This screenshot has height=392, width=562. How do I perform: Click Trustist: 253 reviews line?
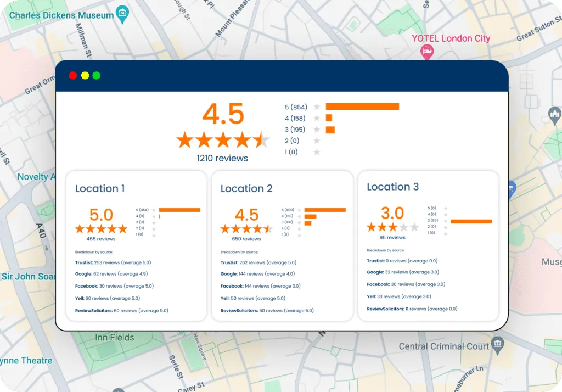click(x=113, y=262)
